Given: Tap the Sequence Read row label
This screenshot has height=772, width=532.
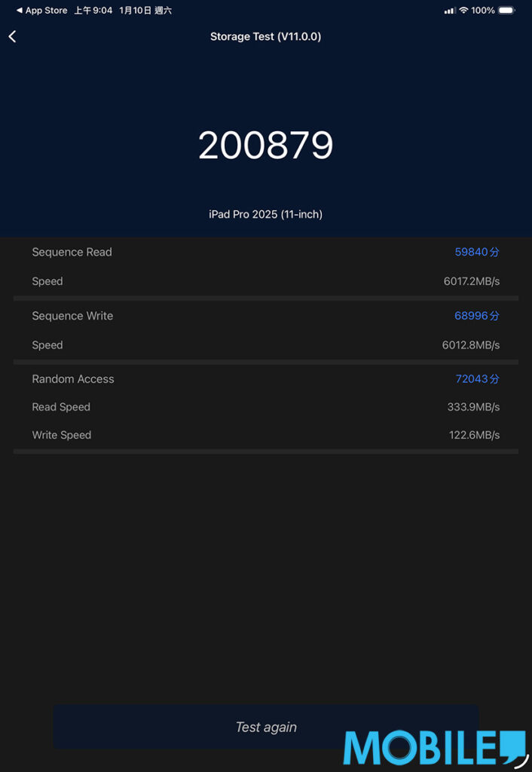Looking at the screenshot, I should click(x=72, y=253).
